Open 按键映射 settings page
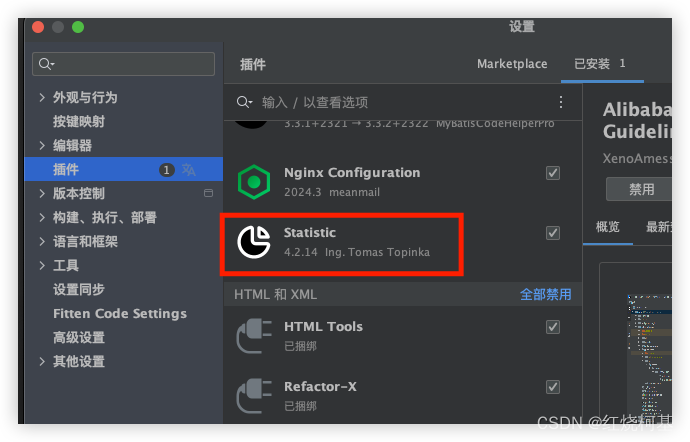This screenshot has height=442, width=690. coord(79,122)
